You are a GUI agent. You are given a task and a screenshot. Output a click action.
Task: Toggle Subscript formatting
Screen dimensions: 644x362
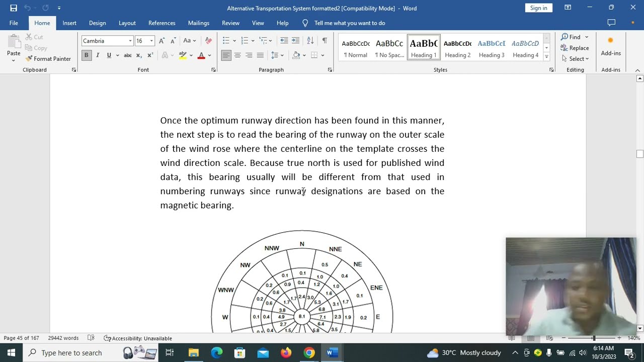click(x=139, y=55)
